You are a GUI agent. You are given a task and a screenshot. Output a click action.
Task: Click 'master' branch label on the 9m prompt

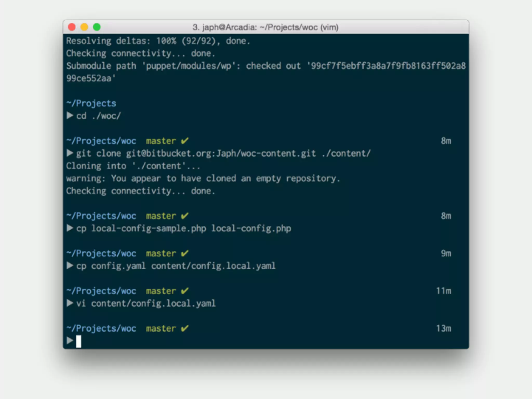click(161, 254)
